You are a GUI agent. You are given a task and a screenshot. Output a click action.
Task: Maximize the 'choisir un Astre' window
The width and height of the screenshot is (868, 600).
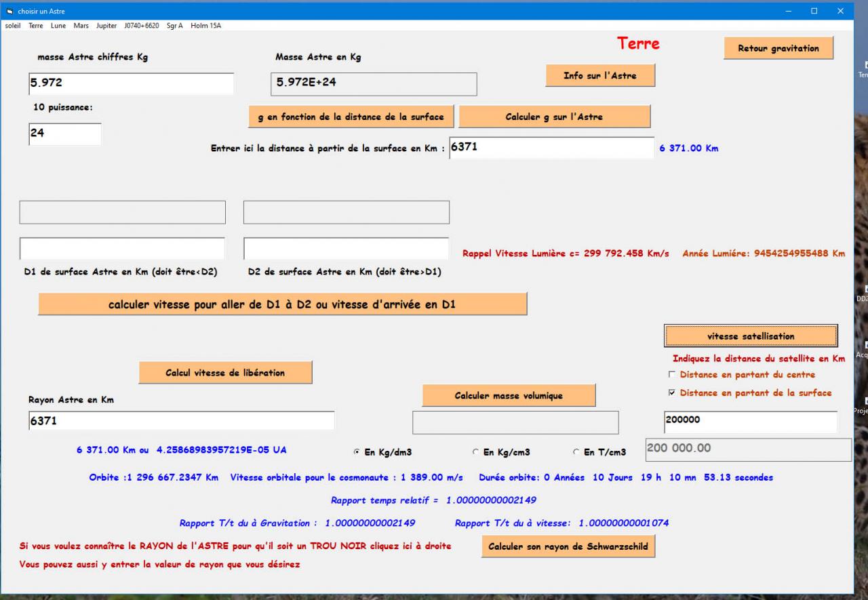coord(814,11)
